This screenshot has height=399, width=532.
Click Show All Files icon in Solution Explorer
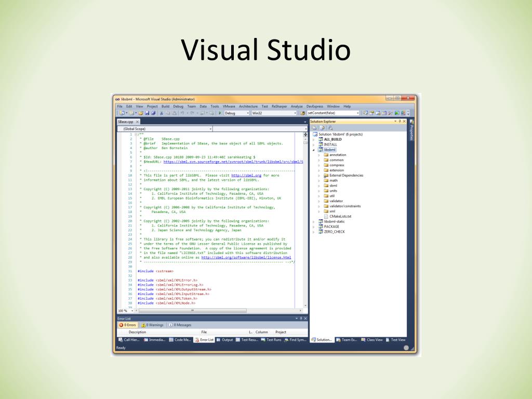point(322,128)
